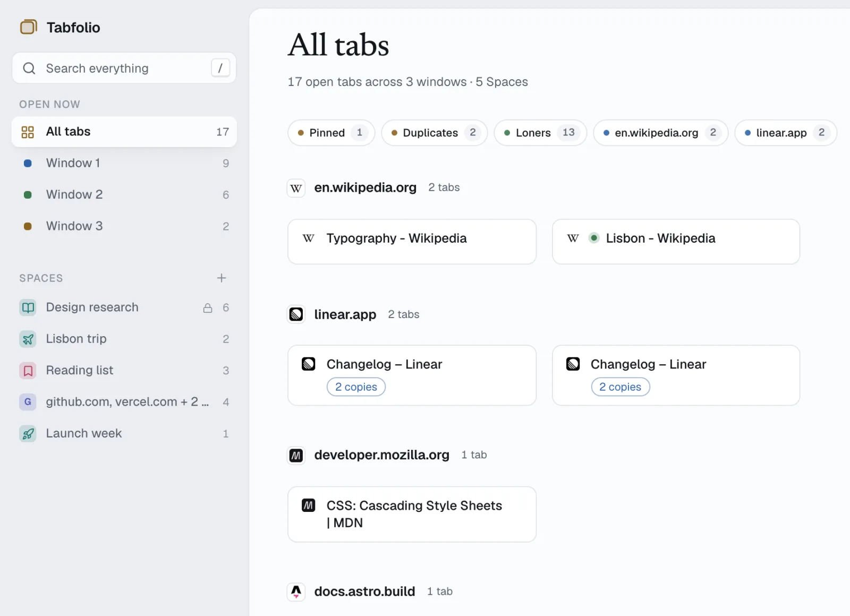Click the blue Window 1 color dot

28,164
